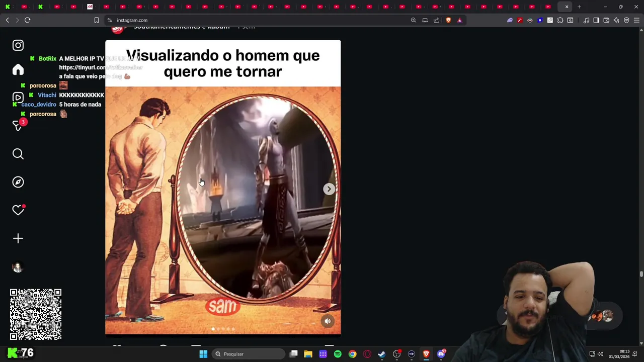The height and width of the screenshot is (362, 644).
Task: Open the zoom magnifier in the address bar
Action: click(414, 20)
